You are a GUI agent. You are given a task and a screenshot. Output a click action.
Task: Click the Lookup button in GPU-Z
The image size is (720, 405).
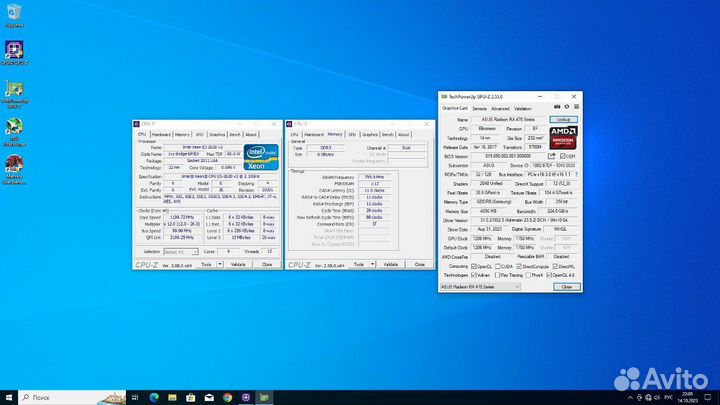[x=563, y=119]
